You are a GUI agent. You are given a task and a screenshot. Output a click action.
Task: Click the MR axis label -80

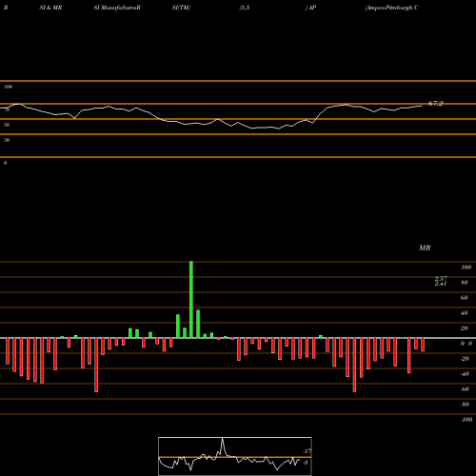[465, 405]
